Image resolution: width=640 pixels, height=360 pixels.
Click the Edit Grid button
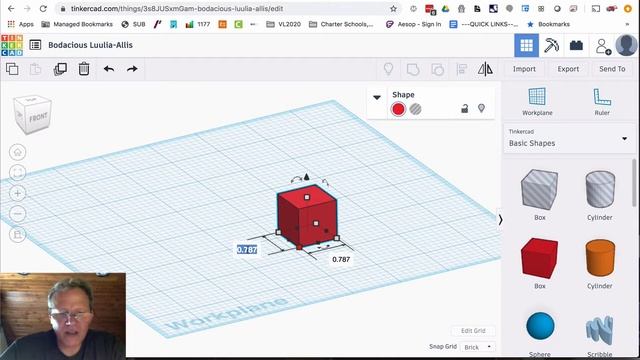pyautogui.click(x=473, y=331)
